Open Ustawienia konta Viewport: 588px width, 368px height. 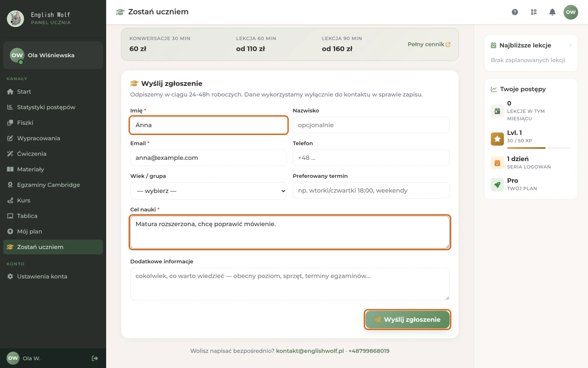point(53,276)
